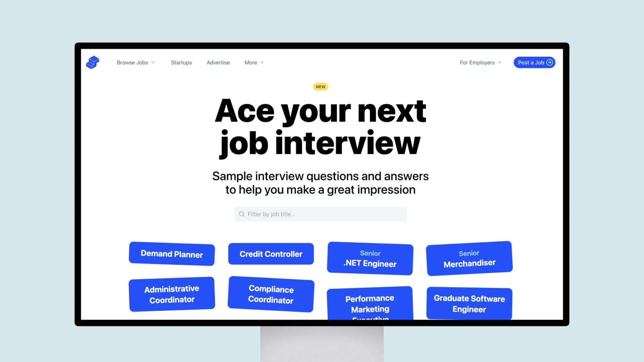This screenshot has height=362, width=644.
Task: Click the Advertise menu item
Action: pyautogui.click(x=218, y=62)
